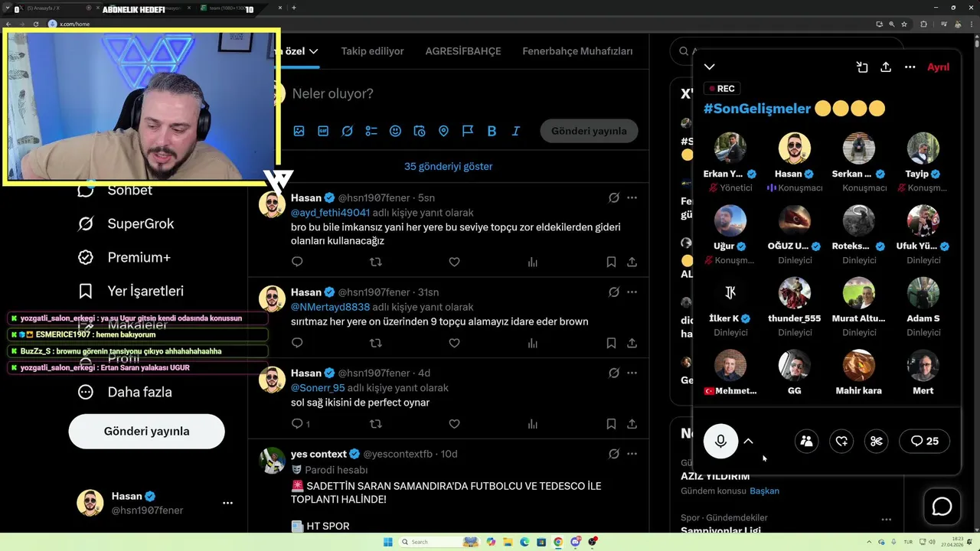
Task: Open Grok action on yes context post
Action: (614, 454)
